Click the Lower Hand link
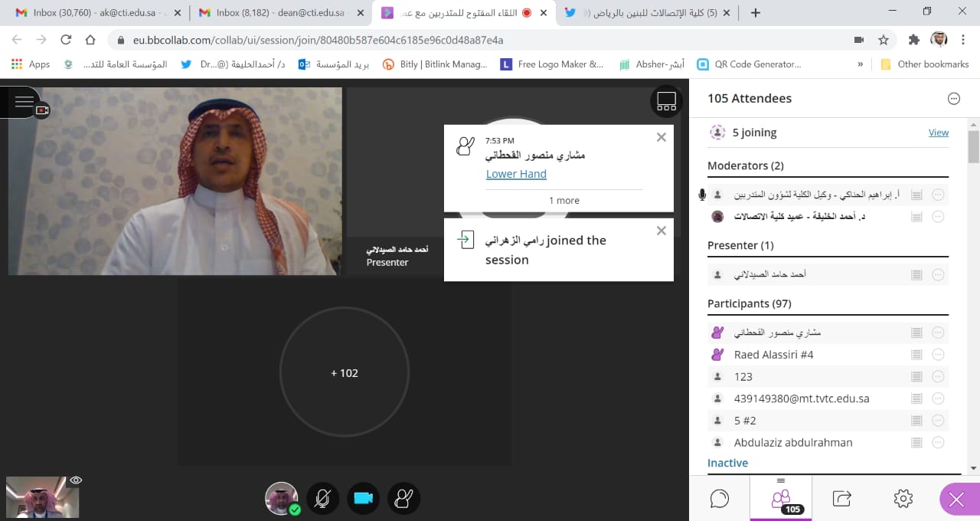Image resolution: width=980 pixels, height=521 pixels. pos(516,174)
